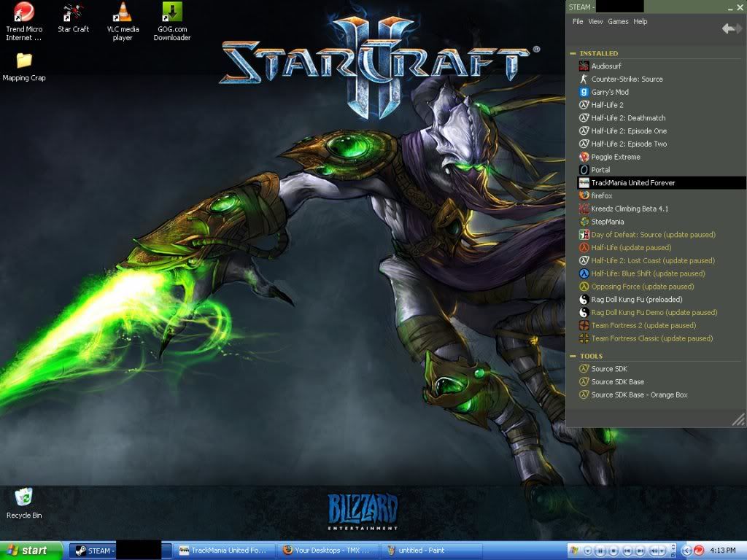Select Half-Life (update paused) entry
747x560 pixels.
point(625,248)
